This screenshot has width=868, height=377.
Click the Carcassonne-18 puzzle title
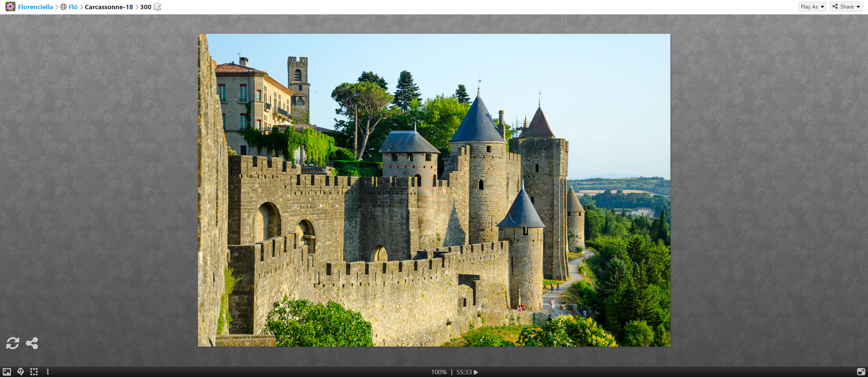click(109, 7)
